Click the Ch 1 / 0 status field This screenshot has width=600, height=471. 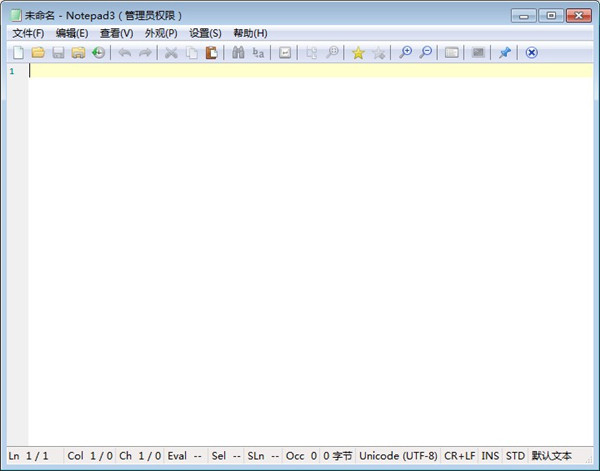pyautogui.click(x=140, y=456)
